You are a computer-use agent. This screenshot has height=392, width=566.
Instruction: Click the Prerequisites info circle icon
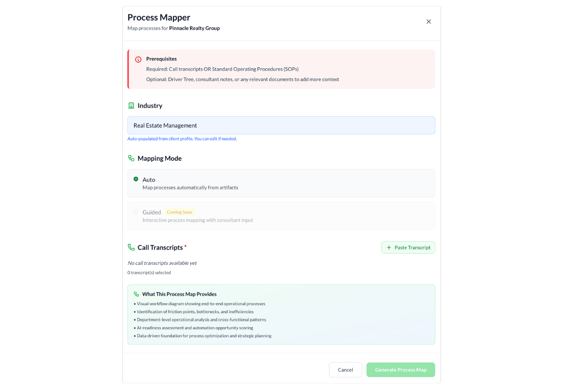pyautogui.click(x=138, y=59)
